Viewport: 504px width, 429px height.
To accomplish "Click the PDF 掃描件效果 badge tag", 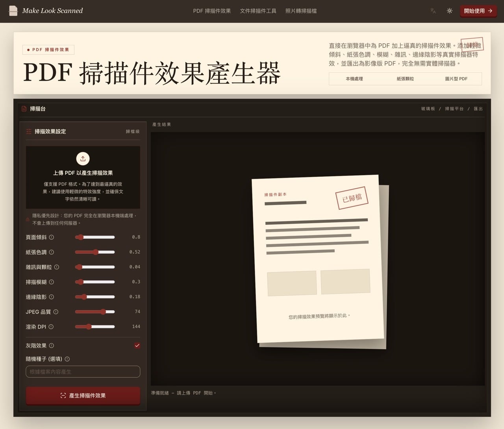I will click(x=48, y=50).
